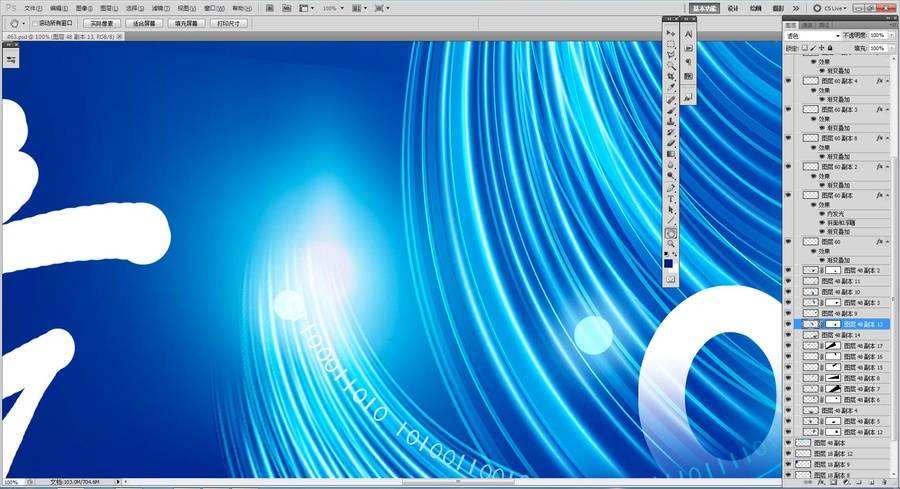
Task: Open the Character panel icon
Action: click(x=689, y=34)
